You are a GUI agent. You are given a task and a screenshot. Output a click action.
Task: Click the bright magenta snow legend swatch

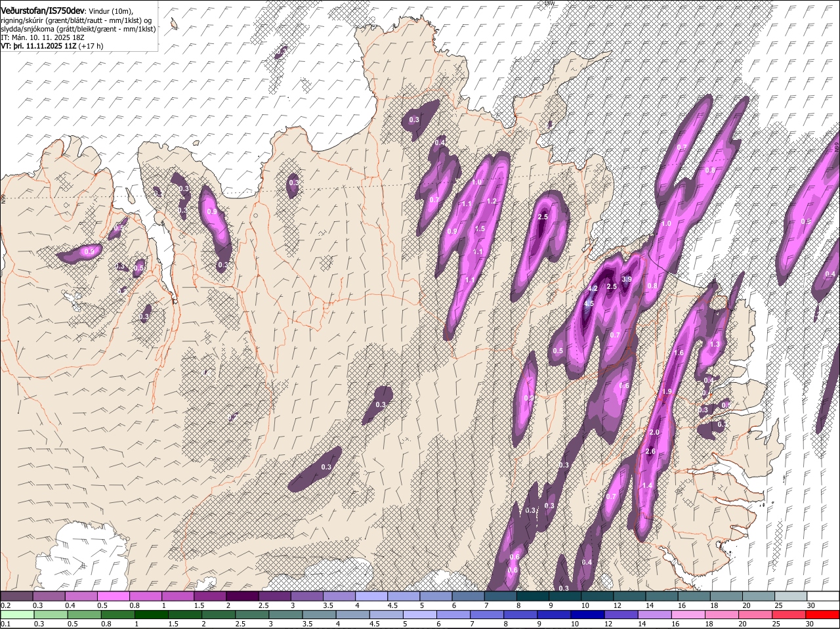tap(114, 596)
